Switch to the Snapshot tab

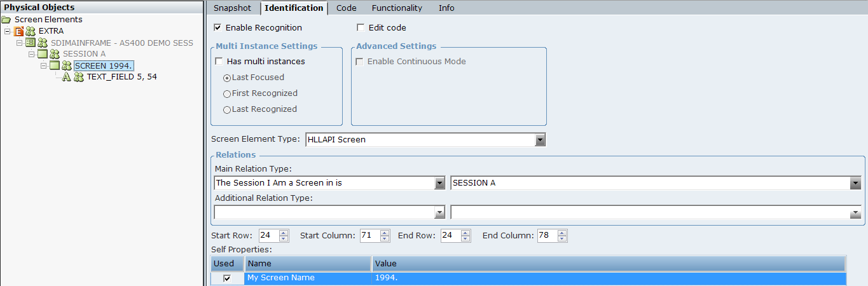tap(232, 8)
